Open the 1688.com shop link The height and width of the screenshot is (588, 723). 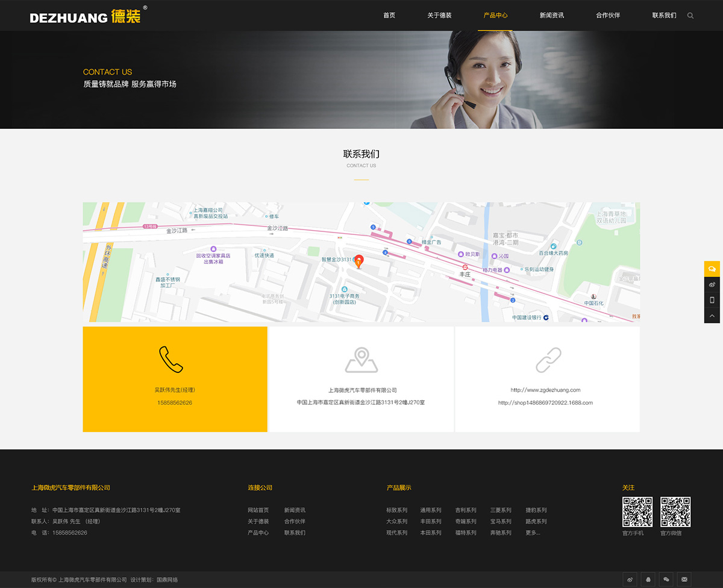[545, 402]
